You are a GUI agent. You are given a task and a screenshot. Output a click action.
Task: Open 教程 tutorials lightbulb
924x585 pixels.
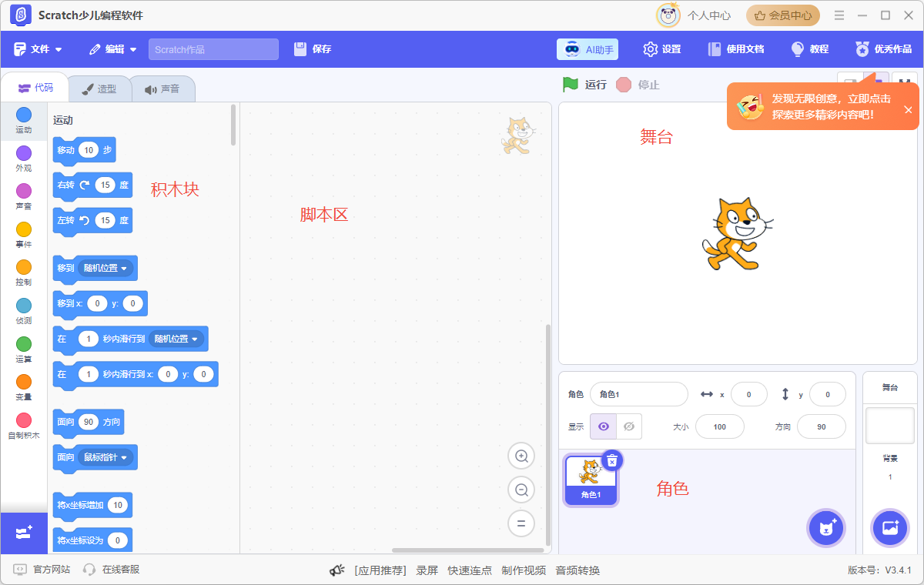(x=810, y=49)
